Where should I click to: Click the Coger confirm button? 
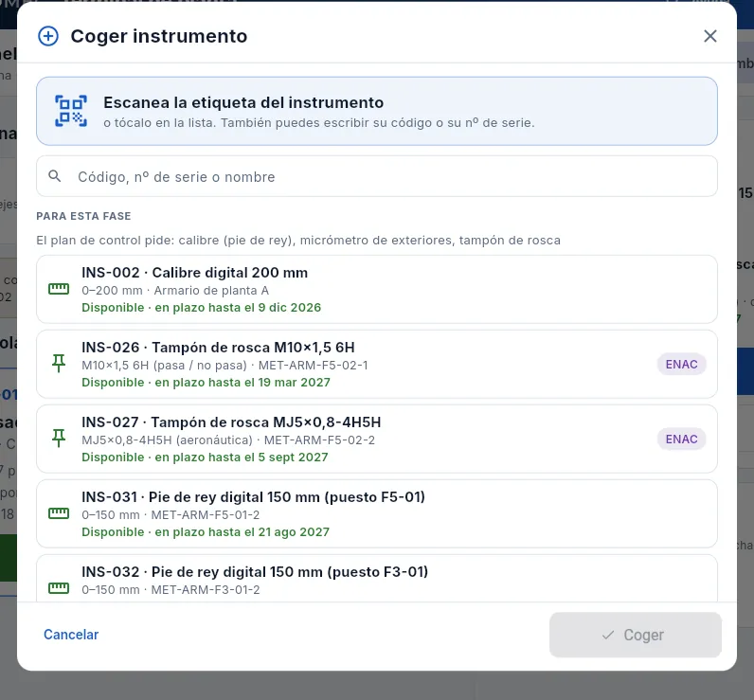(x=636, y=635)
